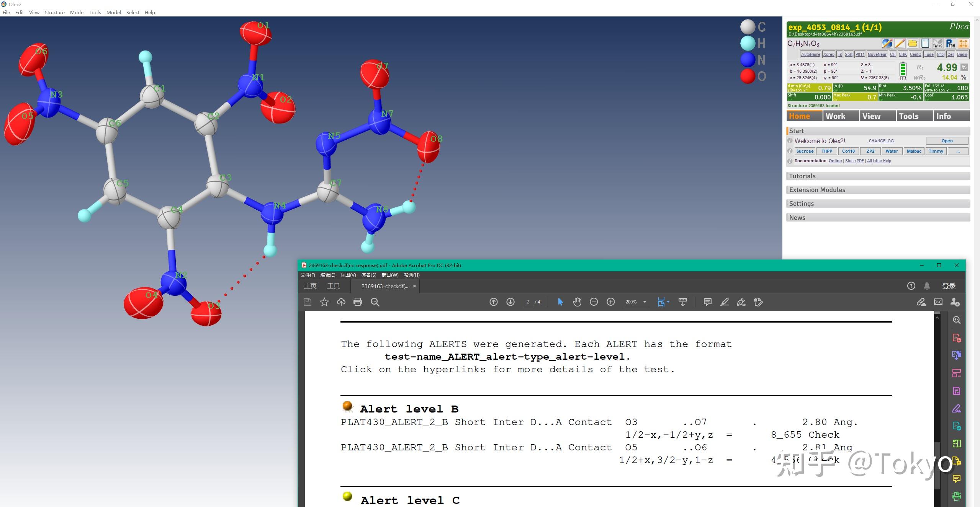Enable the Acrobat selection arrow tool
The image size is (980, 507).
click(560, 302)
